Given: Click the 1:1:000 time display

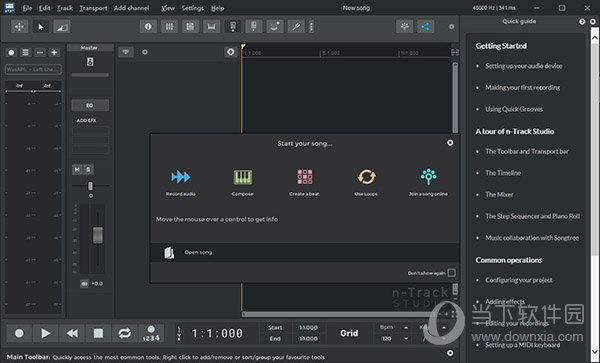Looking at the screenshot, I should (217, 334).
